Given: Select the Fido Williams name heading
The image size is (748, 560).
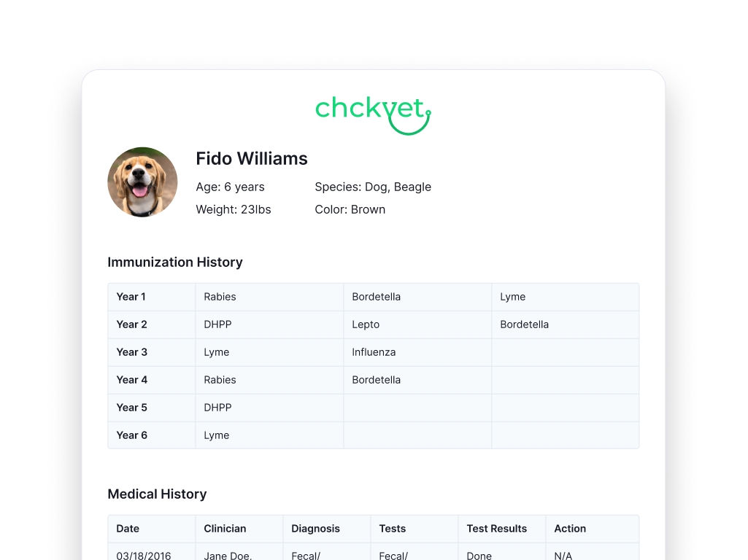Looking at the screenshot, I should [252, 158].
